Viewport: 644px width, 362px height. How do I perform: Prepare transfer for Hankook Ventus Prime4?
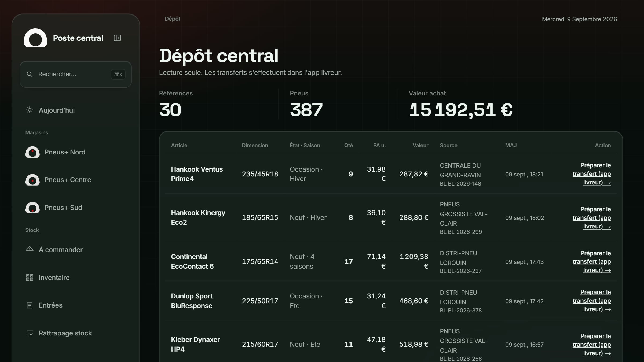point(592,174)
